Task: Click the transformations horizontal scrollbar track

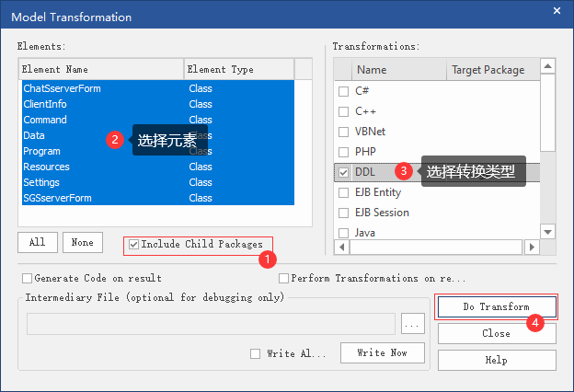Action: [436, 247]
